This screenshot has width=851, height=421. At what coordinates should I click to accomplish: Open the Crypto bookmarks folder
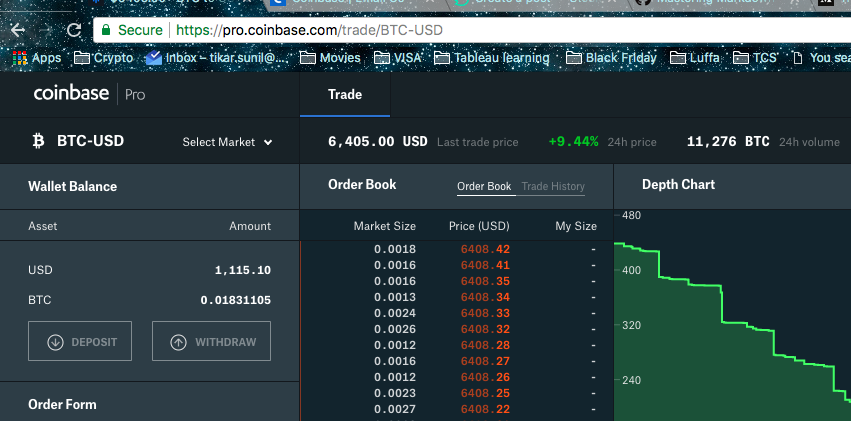[103, 58]
